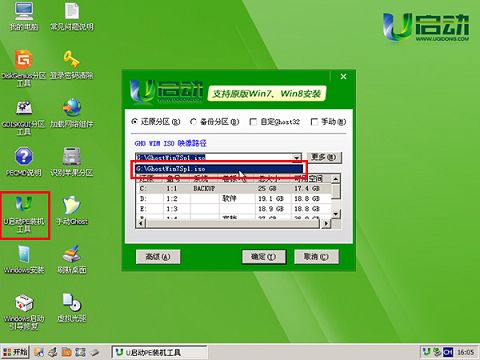Viewport: 480px width, 360px height.
Task: Click 18.9 GB size in E: row
Action: click(x=271, y=209)
